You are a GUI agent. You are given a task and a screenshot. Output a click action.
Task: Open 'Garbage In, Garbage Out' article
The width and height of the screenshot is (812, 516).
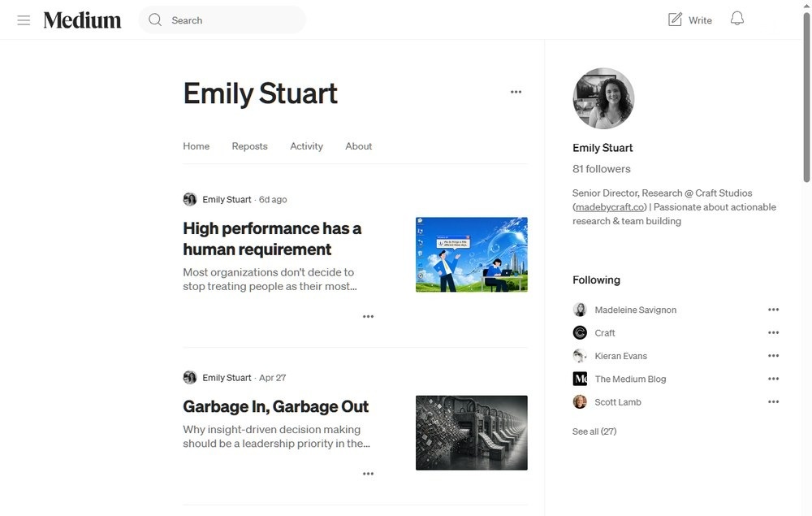(x=275, y=406)
